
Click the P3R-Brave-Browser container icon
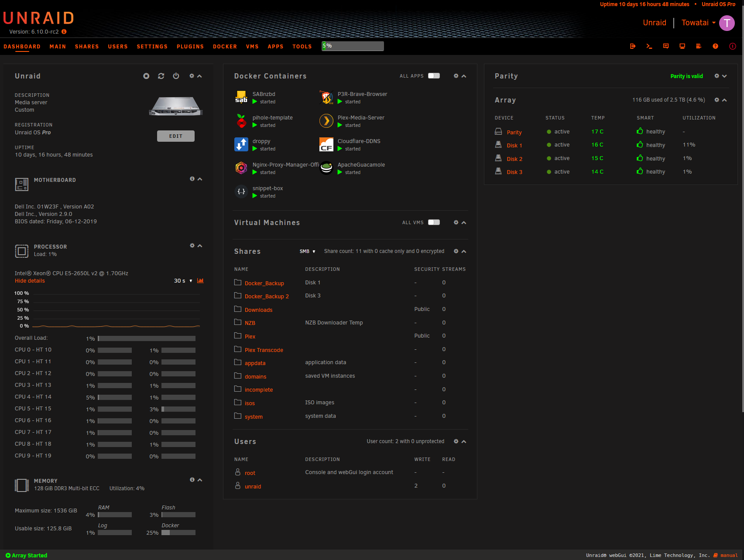point(326,97)
